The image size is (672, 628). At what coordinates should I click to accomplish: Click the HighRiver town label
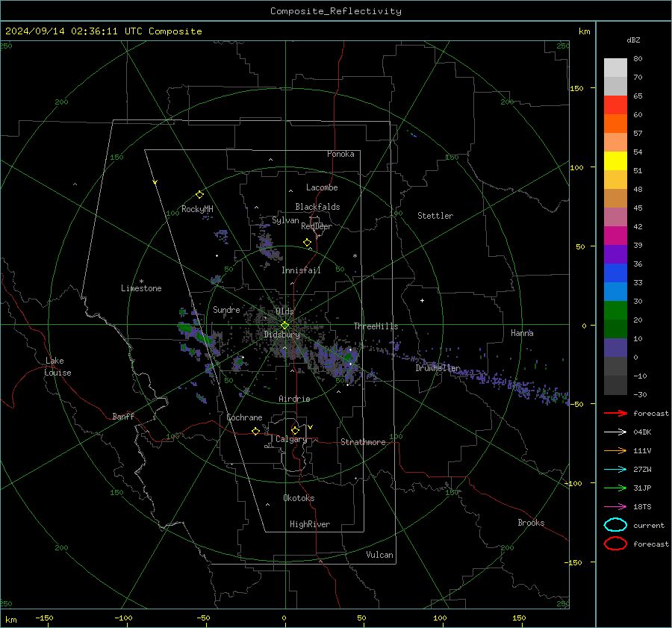(310, 524)
